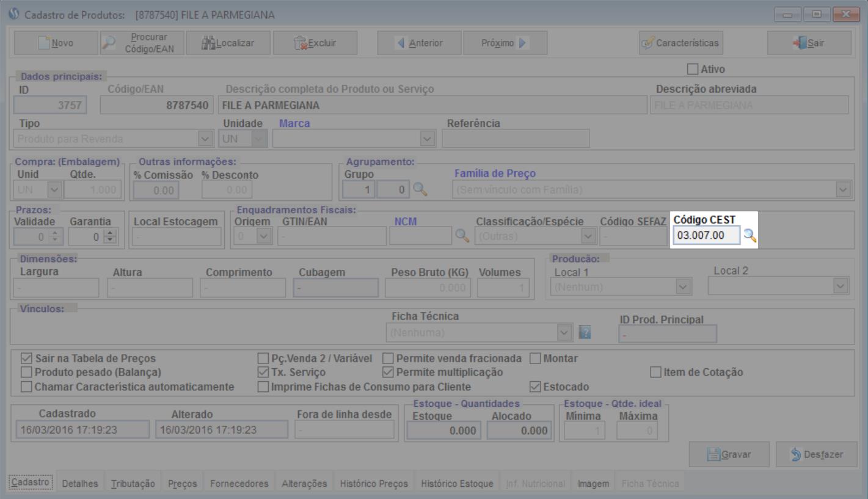Click the % Comissão field
868x499 pixels.
(155, 191)
